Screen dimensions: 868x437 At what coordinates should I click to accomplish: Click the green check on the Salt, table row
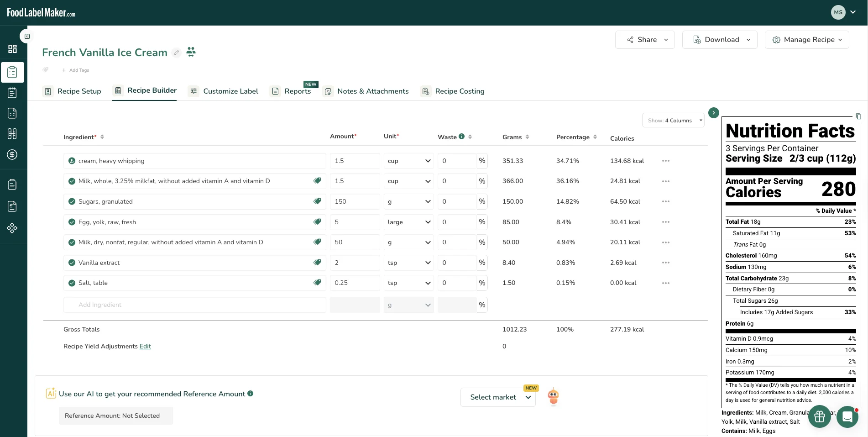72,283
